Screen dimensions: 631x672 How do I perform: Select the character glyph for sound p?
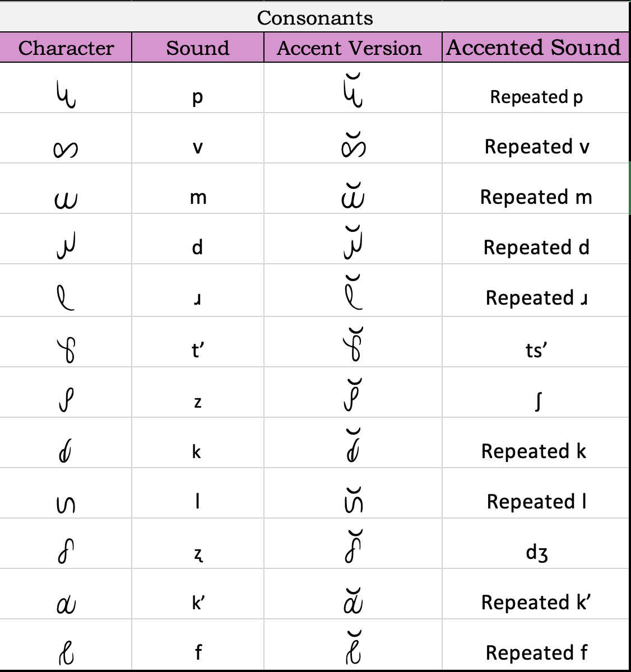tap(66, 95)
